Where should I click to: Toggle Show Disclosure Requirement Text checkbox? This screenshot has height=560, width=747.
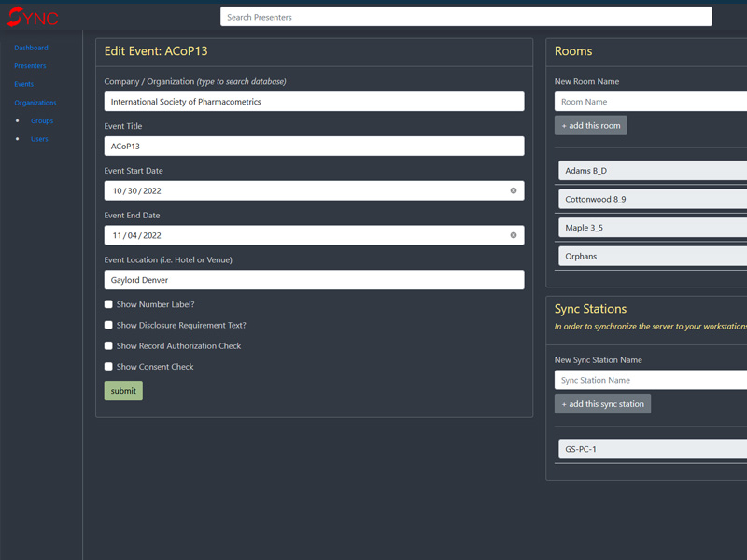(108, 325)
